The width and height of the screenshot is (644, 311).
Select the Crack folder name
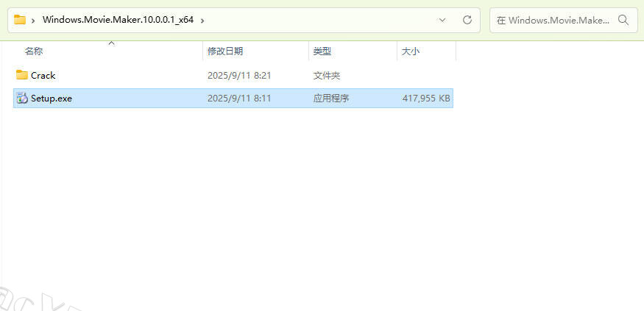(43, 76)
